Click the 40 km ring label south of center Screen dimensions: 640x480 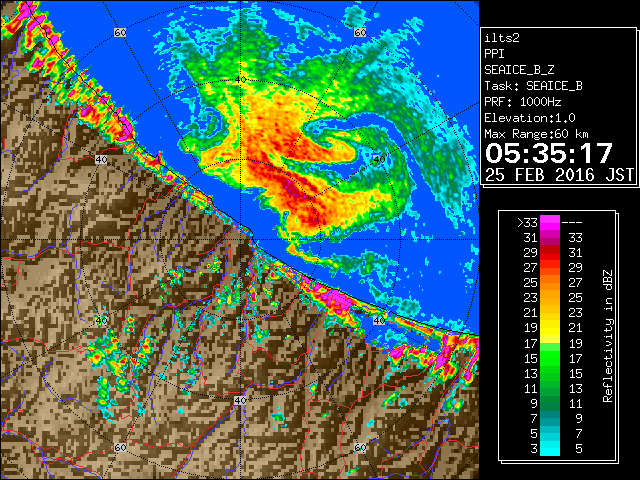240,400
